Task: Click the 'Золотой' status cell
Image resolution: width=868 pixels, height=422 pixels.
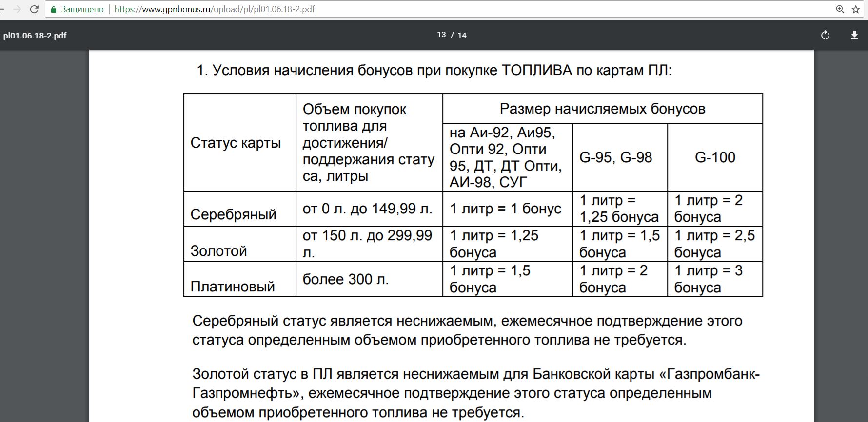Action: pos(240,244)
